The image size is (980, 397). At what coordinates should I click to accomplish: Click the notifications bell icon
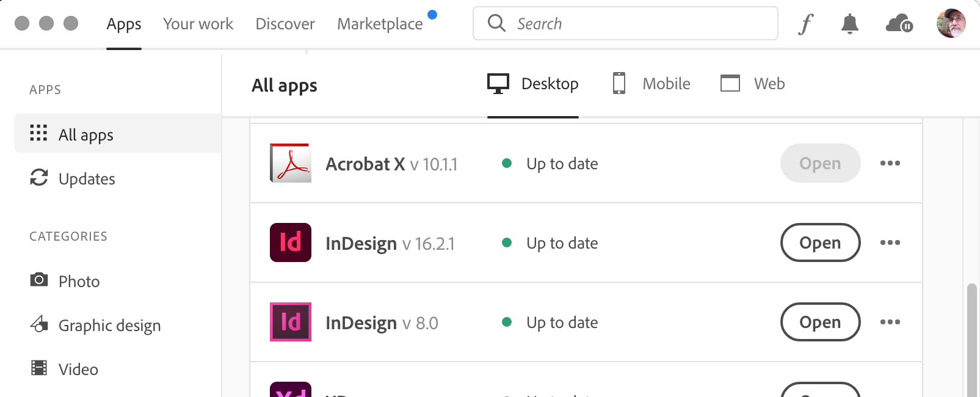(850, 24)
